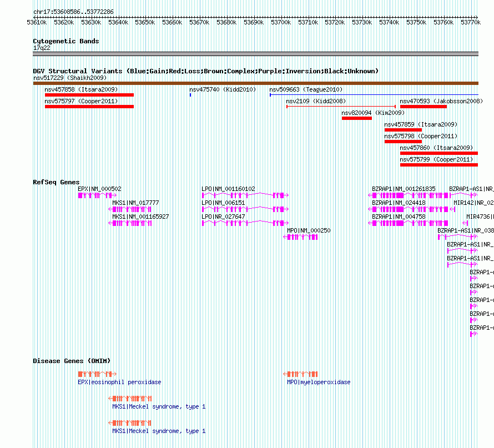The height and width of the screenshot is (448, 494).
Task: Click the 17q22 cytogenetic band bar
Action: (x=255, y=54)
